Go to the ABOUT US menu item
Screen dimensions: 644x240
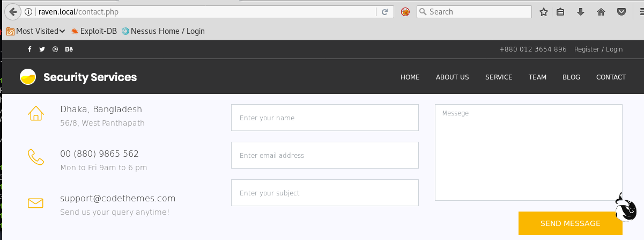click(452, 77)
